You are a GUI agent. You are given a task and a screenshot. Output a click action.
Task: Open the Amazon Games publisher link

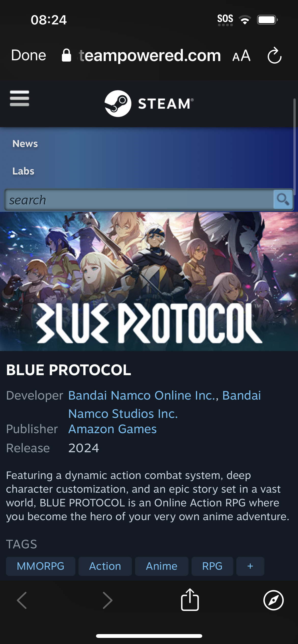coord(113,429)
